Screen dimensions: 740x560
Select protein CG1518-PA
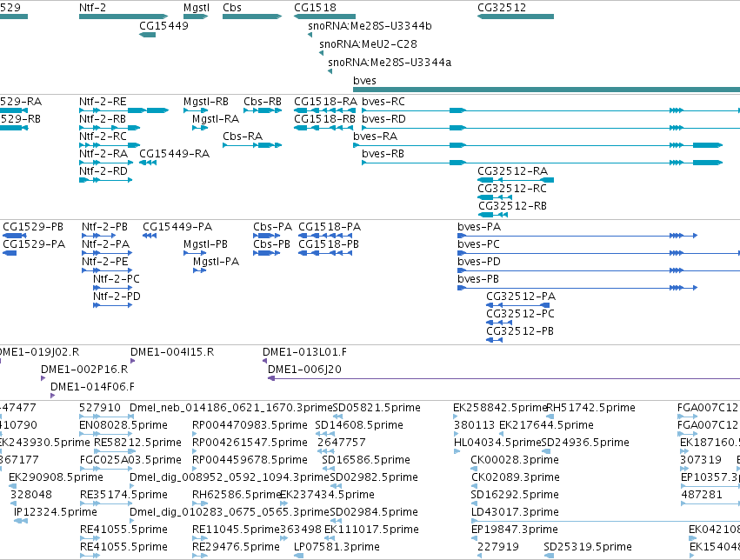(x=325, y=236)
